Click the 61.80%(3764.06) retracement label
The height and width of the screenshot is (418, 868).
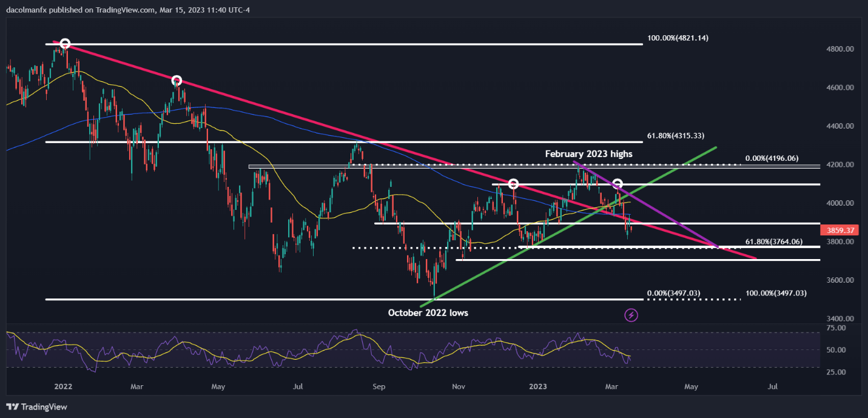point(774,241)
